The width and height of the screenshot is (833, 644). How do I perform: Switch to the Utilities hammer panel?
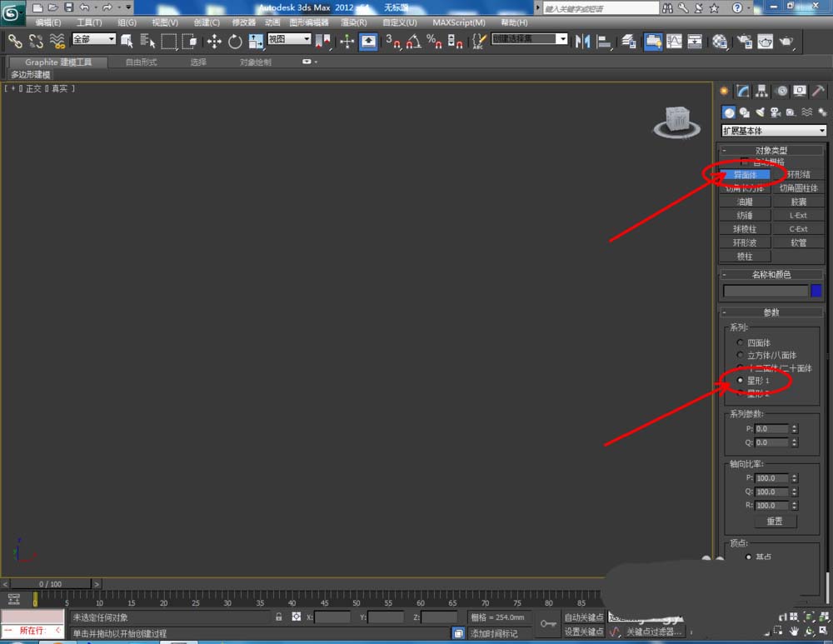pos(818,91)
